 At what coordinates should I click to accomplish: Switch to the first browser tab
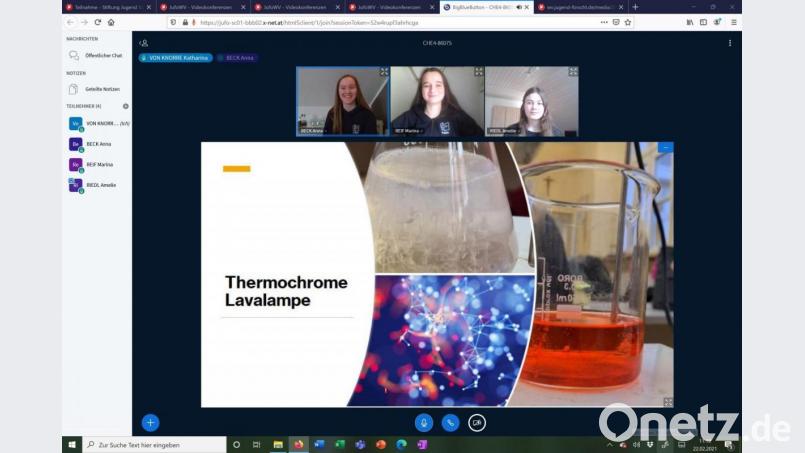(x=105, y=7)
